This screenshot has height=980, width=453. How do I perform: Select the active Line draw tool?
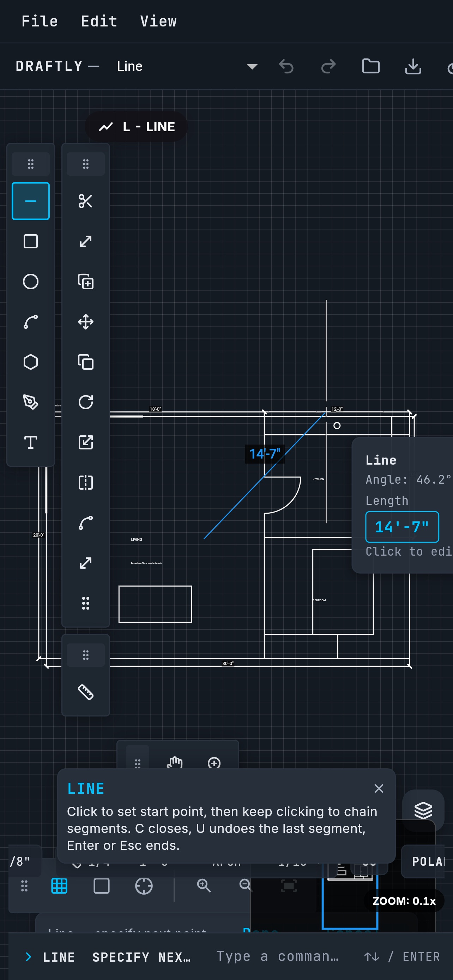point(30,201)
